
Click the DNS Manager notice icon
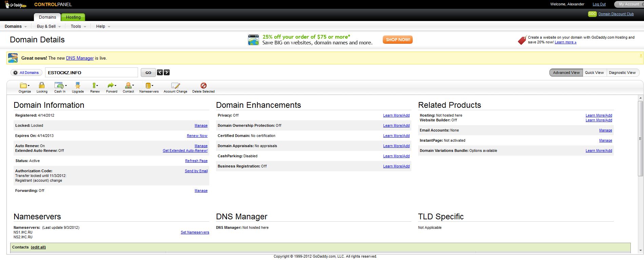[x=13, y=58]
